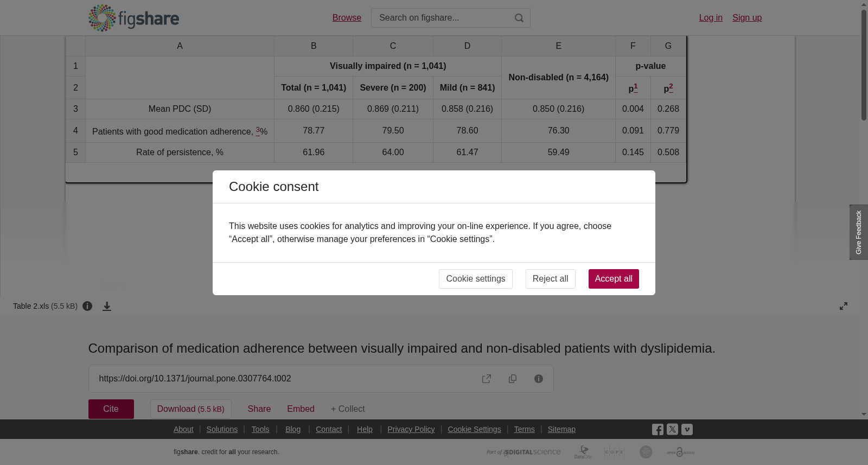
Task: Focus the Search on figshare field
Action: tap(442, 18)
